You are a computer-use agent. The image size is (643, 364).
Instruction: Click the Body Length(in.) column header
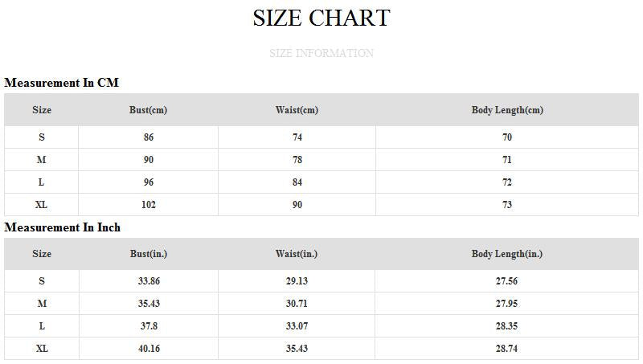(x=507, y=254)
